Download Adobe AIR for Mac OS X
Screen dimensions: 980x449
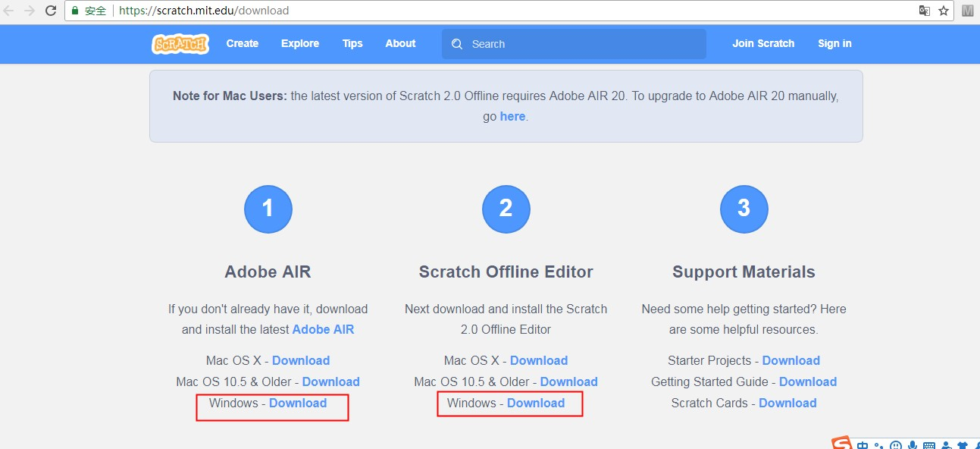[x=301, y=360]
